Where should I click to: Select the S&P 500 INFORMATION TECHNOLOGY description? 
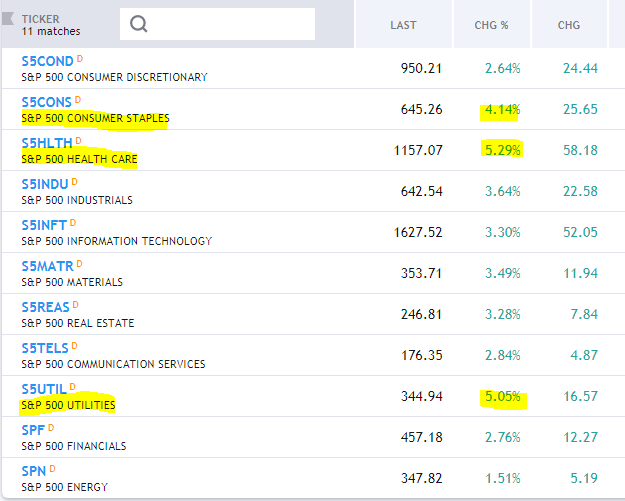117,241
